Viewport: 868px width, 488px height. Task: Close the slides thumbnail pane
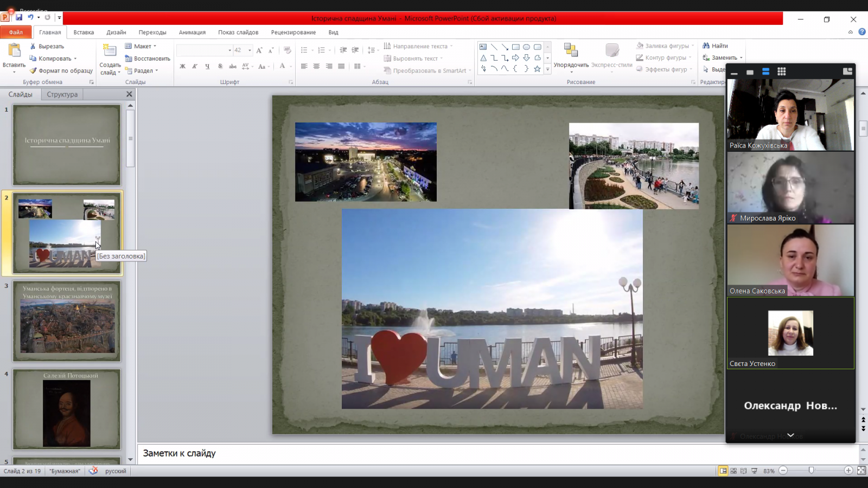pos(129,94)
